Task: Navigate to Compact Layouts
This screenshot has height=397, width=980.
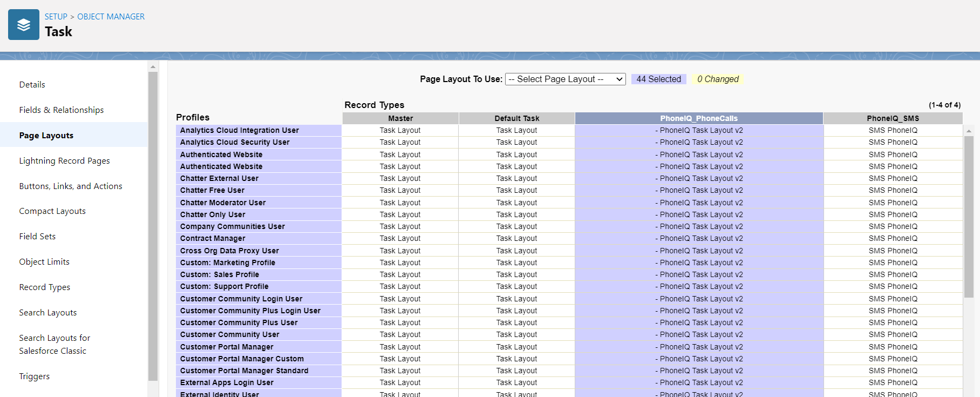Action: [52, 211]
